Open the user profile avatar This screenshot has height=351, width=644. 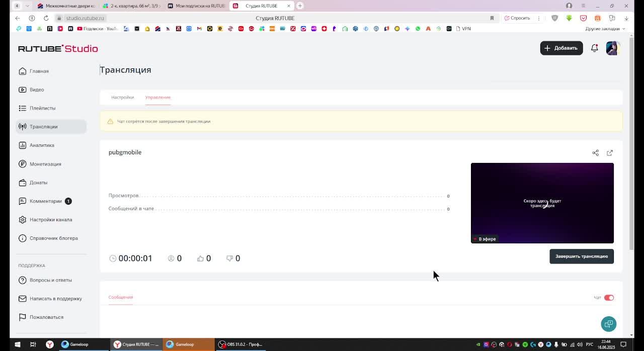coord(613,48)
